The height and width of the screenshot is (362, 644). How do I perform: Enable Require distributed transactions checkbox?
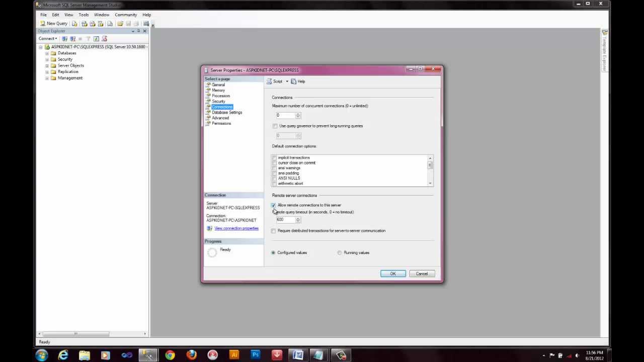point(274,231)
